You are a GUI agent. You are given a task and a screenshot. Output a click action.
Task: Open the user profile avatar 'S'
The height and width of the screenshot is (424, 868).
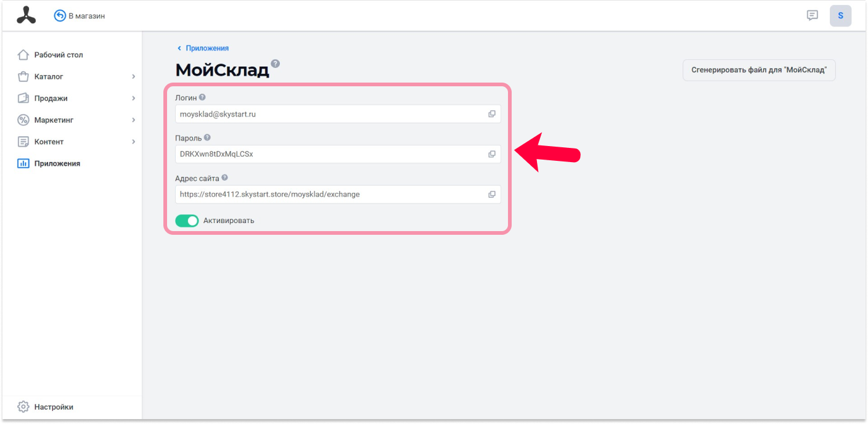tap(840, 16)
